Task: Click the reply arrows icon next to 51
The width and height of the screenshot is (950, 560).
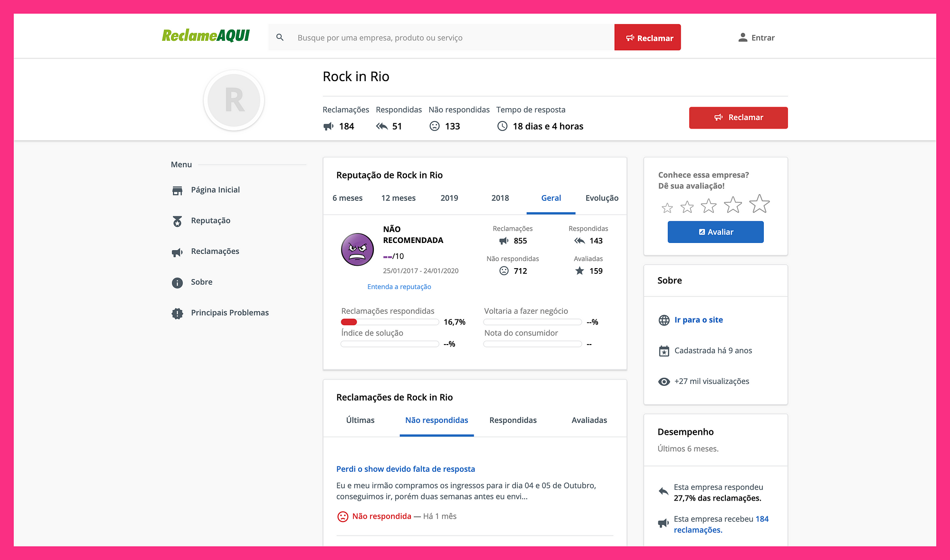Action: pos(382,126)
